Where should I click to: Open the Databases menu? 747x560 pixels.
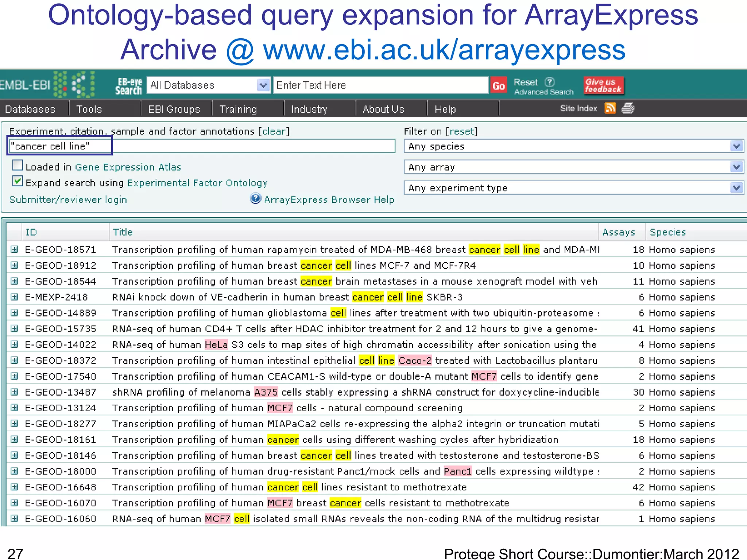click(30, 109)
